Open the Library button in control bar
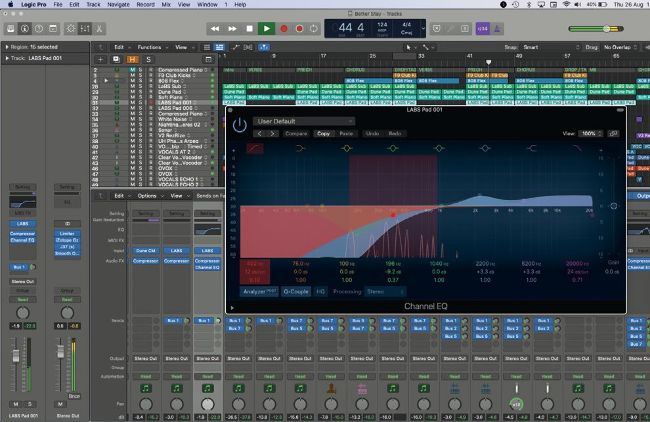Viewport: 650px width, 422px height. pos(11,29)
